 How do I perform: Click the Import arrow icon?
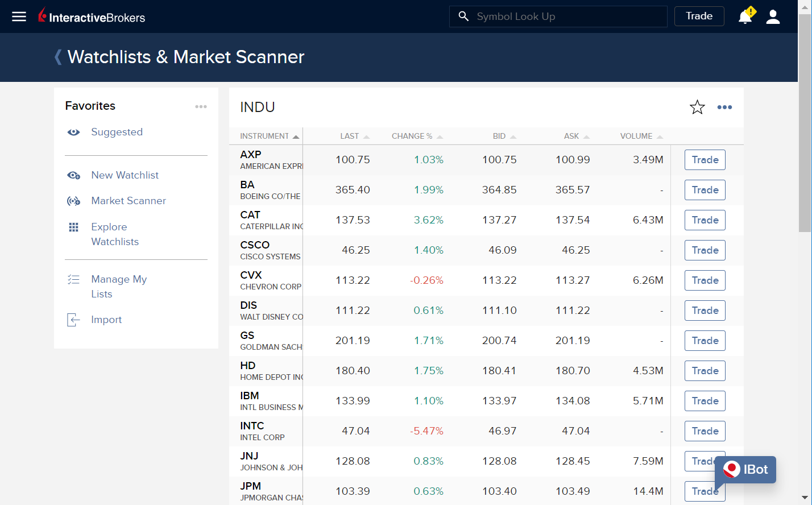click(74, 320)
